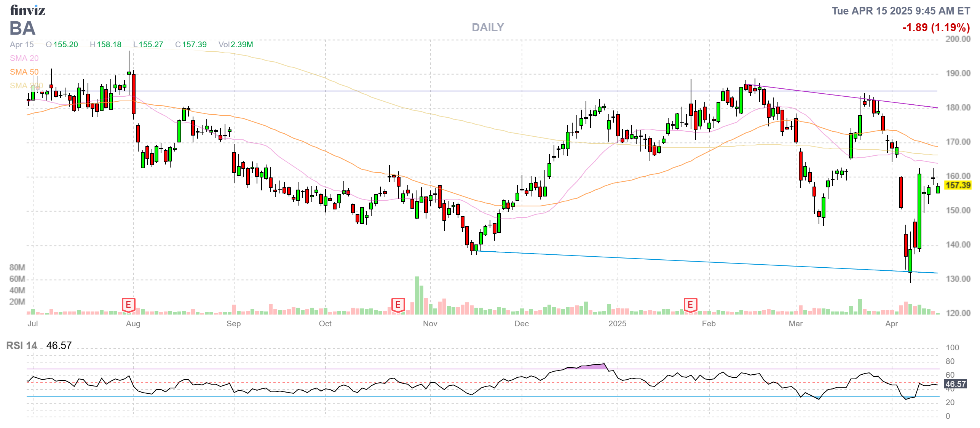Toggle the SMA 20 legend label

(x=24, y=58)
